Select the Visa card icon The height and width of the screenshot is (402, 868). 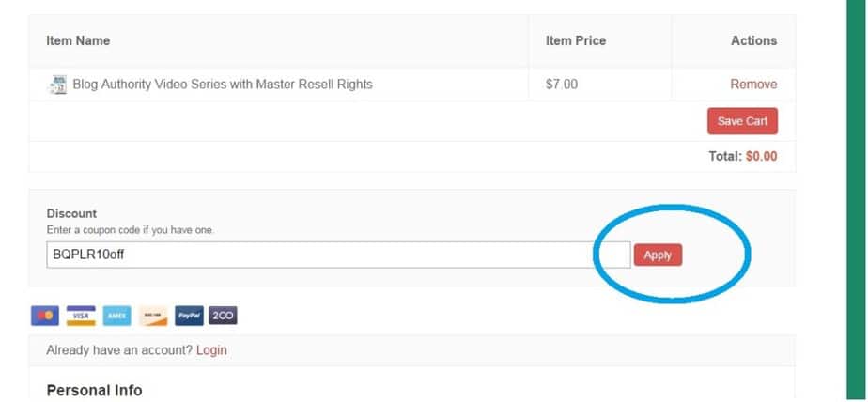[81, 316]
